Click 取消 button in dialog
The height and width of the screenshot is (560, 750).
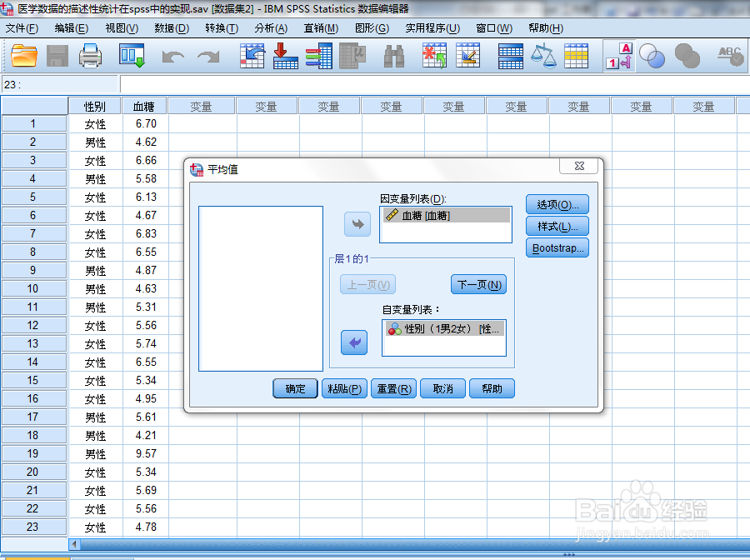tap(443, 389)
